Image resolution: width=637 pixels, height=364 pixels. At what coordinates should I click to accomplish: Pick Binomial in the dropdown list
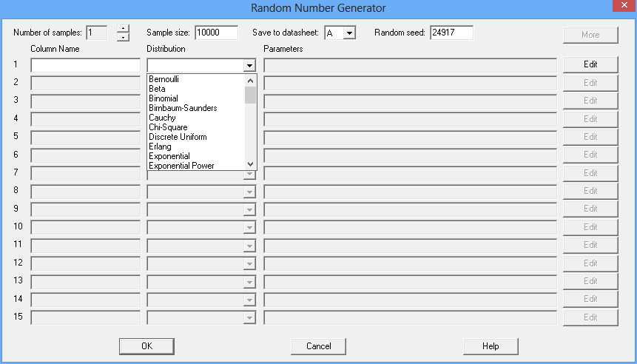[x=163, y=98]
